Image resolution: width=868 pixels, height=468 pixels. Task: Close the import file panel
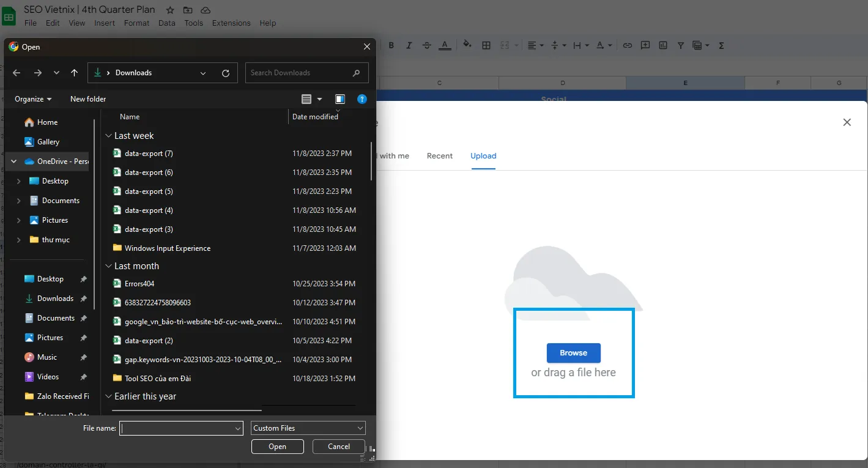click(847, 122)
